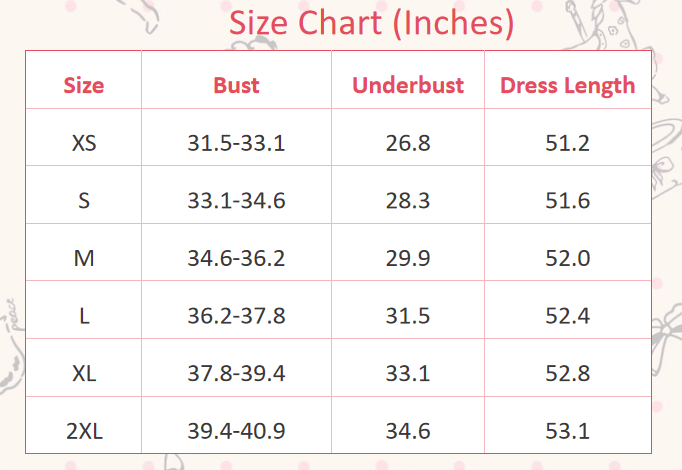The width and height of the screenshot is (682, 470).
Task: Select the S size row label
Action: (x=84, y=201)
